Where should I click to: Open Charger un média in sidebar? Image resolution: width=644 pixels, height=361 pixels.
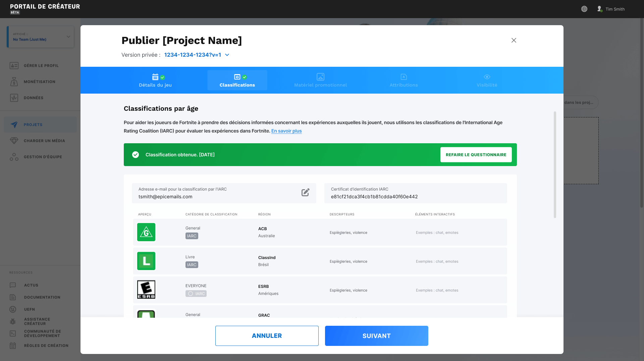tap(40, 141)
